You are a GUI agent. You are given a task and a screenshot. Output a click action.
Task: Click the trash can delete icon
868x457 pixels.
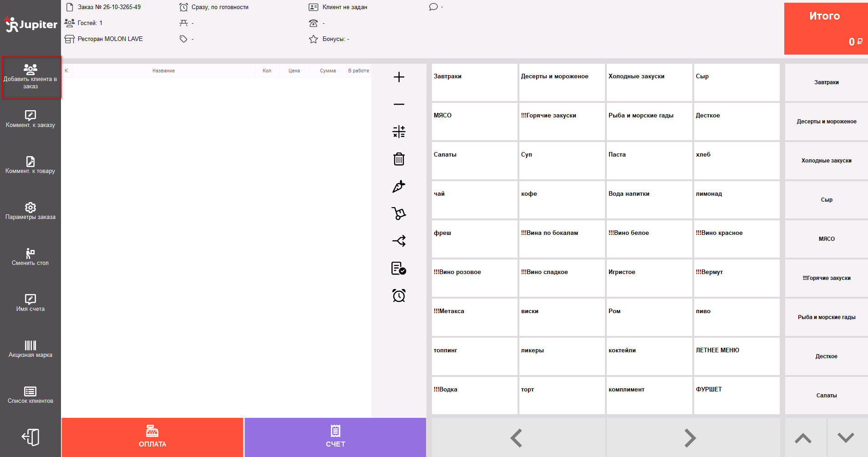pyautogui.click(x=399, y=159)
